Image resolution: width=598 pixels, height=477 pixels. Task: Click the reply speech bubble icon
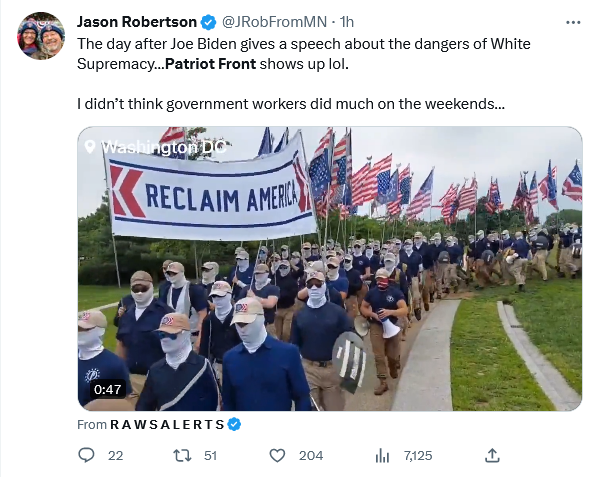[86, 455]
